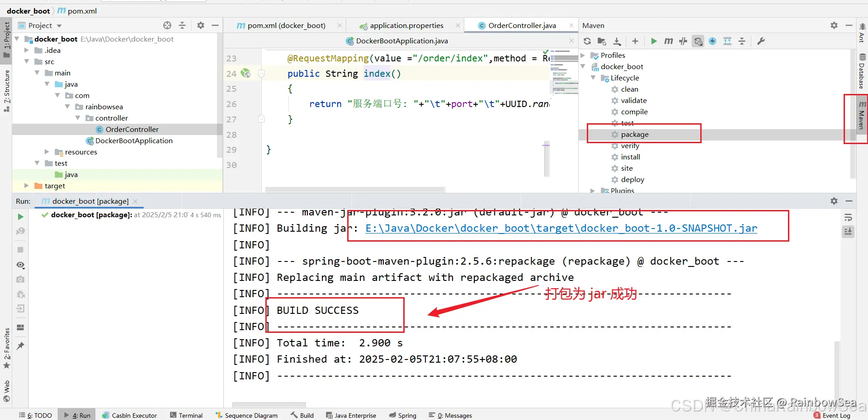The height and width of the screenshot is (420, 868).
Task: Click horizontal scrollbar of Run console
Action: [269, 405]
